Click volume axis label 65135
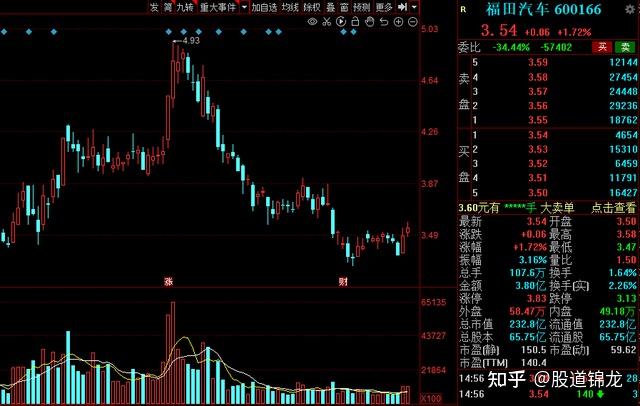This screenshot has height=406, width=640. (x=433, y=302)
